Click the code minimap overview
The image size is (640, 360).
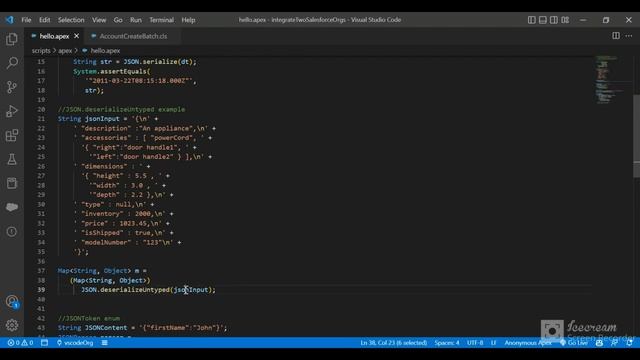click(x=610, y=80)
